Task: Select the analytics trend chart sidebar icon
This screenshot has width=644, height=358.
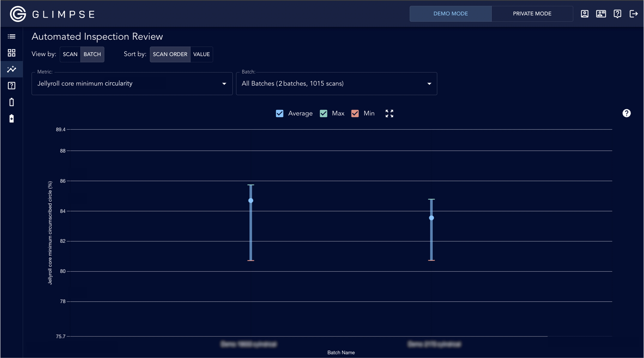Action: click(12, 69)
